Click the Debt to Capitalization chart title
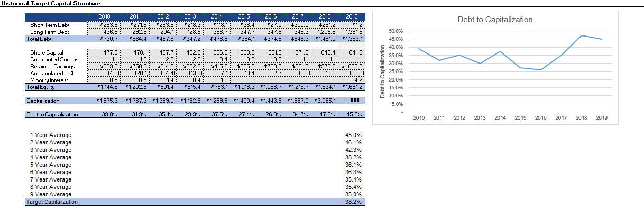The height and width of the screenshot is (208, 644). point(495,20)
